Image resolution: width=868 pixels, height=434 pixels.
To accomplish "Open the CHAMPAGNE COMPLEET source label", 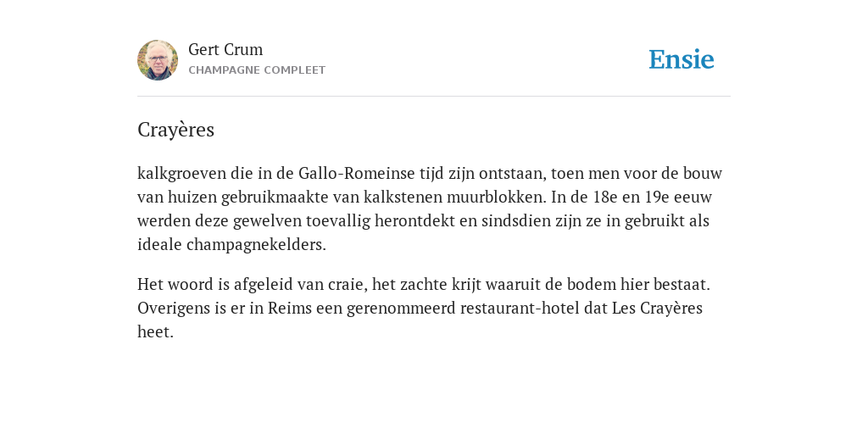I will (257, 70).
